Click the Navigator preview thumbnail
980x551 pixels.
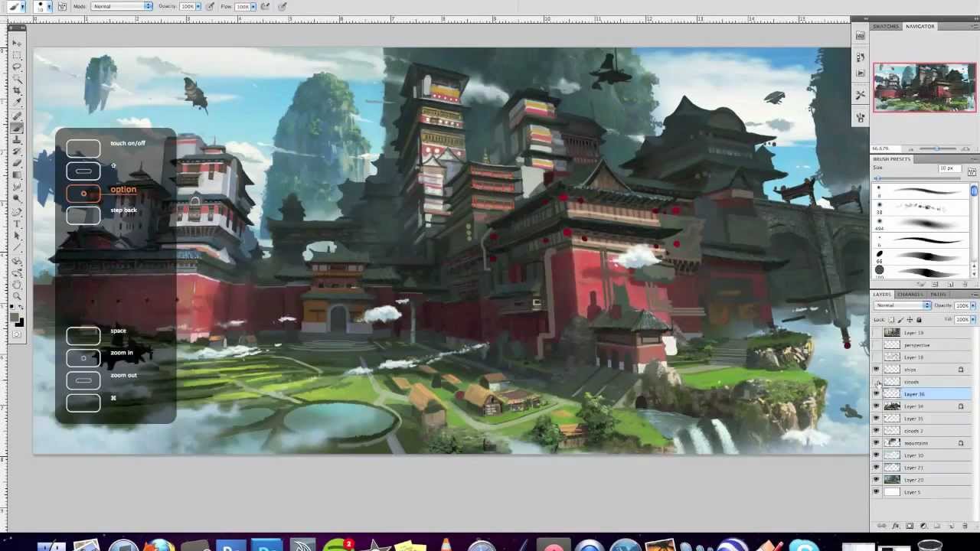pos(925,87)
